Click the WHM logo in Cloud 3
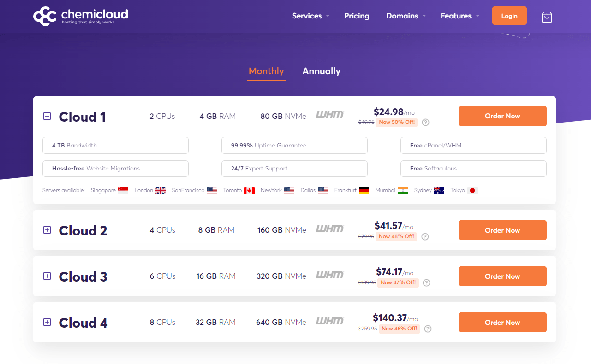The image size is (591, 364). pos(330,274)
